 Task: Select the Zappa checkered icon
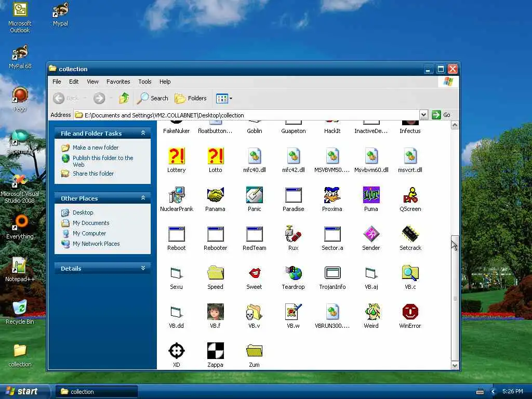click(216, 351)
